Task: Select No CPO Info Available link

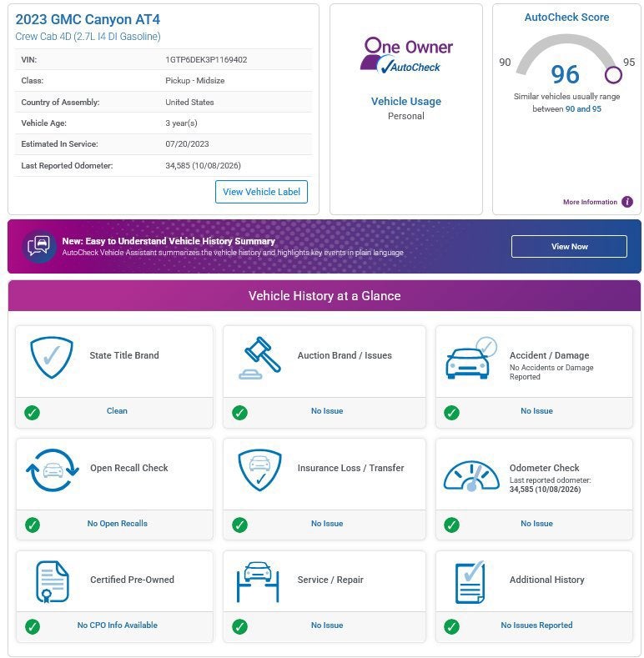Action: tap(117, 625)
